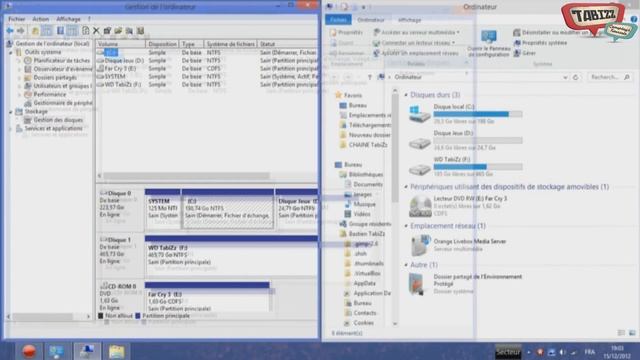
Task: Click Ouvrir le Panneau de configuration ribbon icon
Action: (489, 37)
